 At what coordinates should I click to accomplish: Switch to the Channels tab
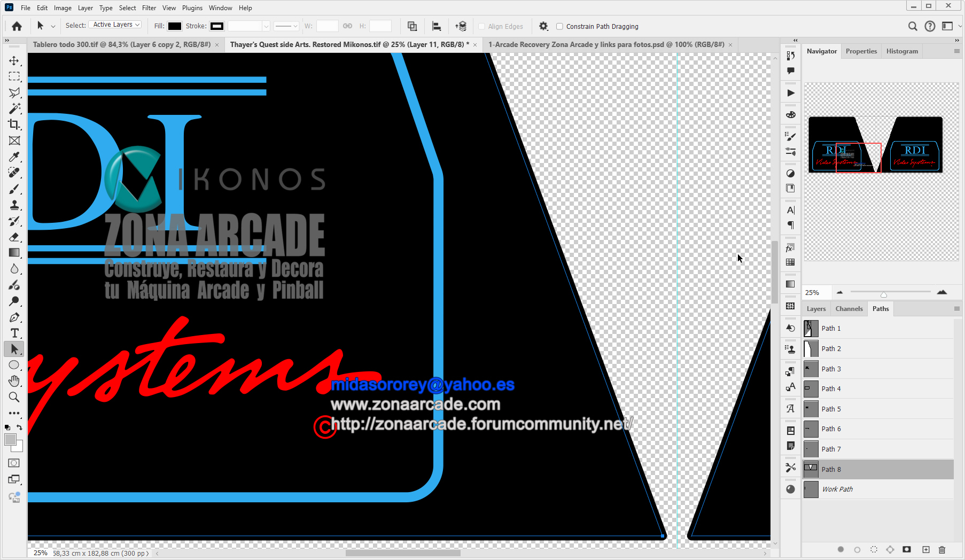click(x=849, y=309)
